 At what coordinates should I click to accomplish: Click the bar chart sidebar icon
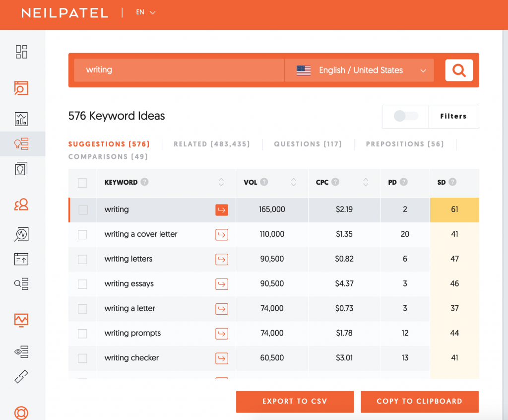tap(21, 119)
